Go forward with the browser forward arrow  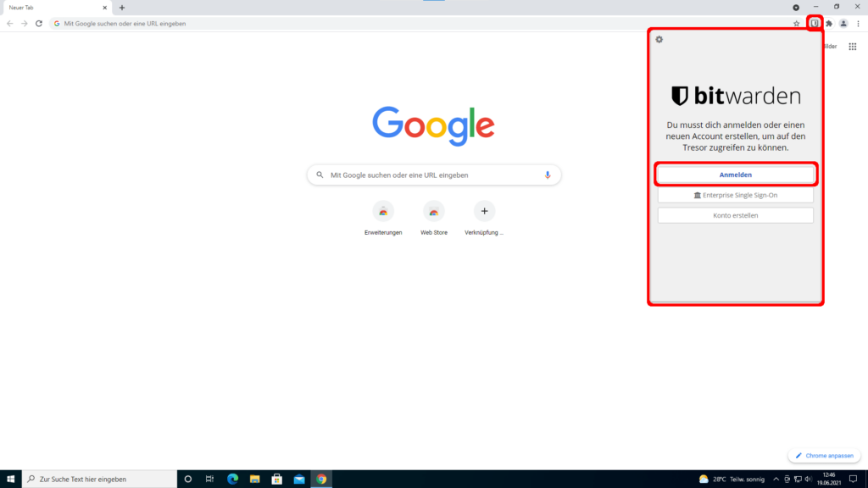click(25, 24)
